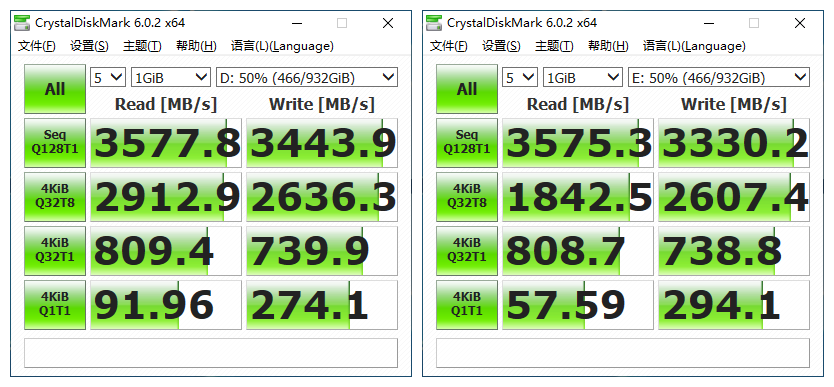Start Seq Q128T1 test in left window
The height and width of the screenshot is (387, 834).
coord(55,142)
